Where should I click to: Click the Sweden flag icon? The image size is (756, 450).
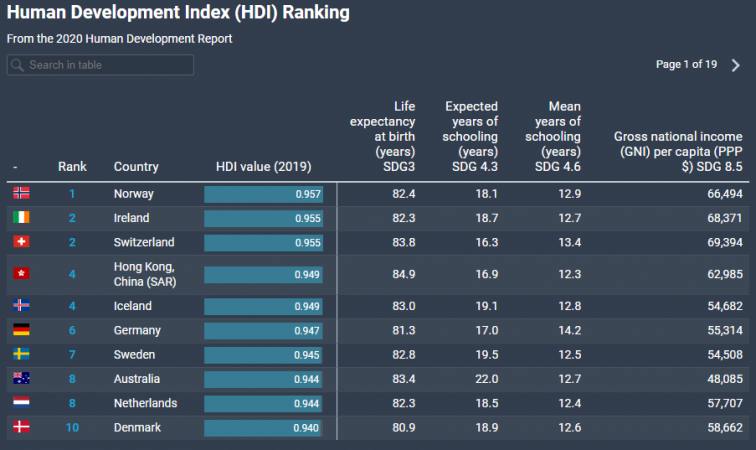click(x=20, y=354)
